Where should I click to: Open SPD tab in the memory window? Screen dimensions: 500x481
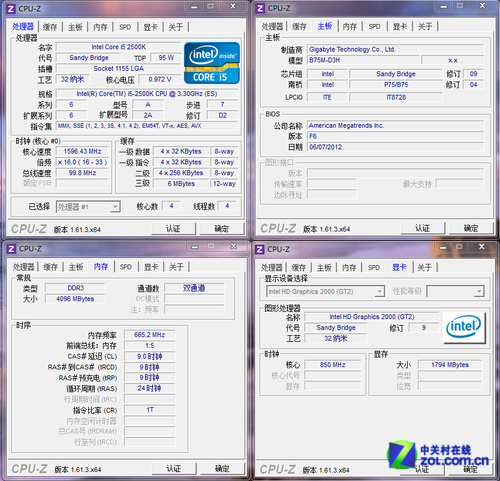[126, 267]
